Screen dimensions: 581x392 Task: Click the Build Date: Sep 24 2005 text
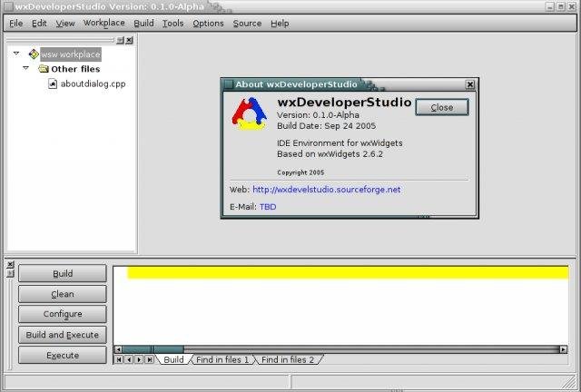click(327, 125)
